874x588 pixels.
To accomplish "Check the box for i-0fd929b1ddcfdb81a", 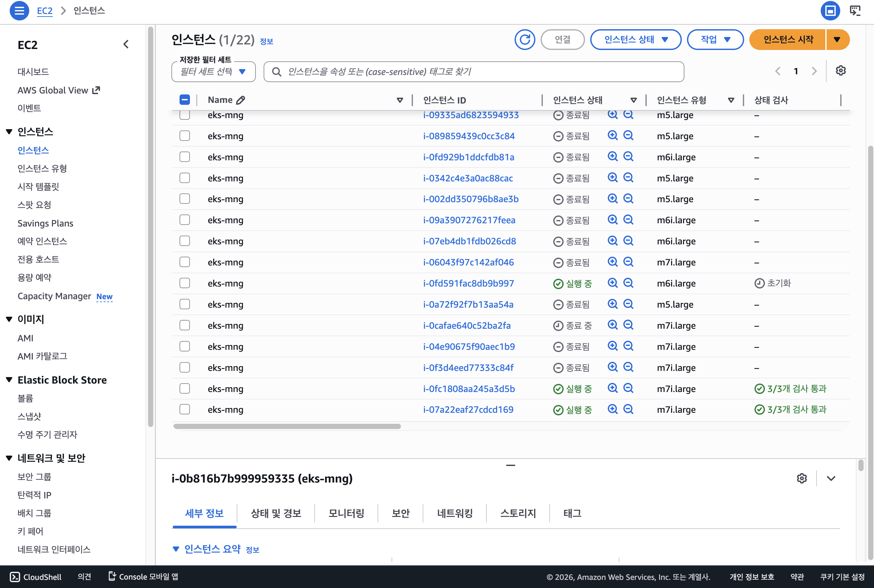I will point(184,157).
